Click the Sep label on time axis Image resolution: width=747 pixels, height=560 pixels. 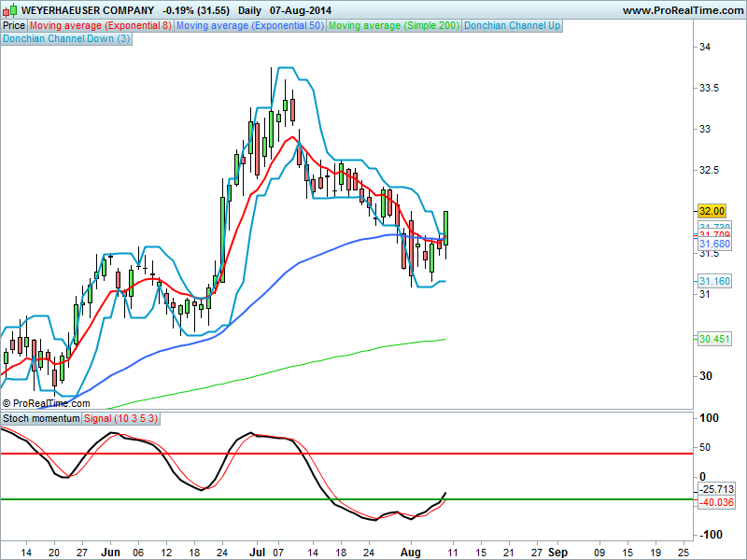557,553
